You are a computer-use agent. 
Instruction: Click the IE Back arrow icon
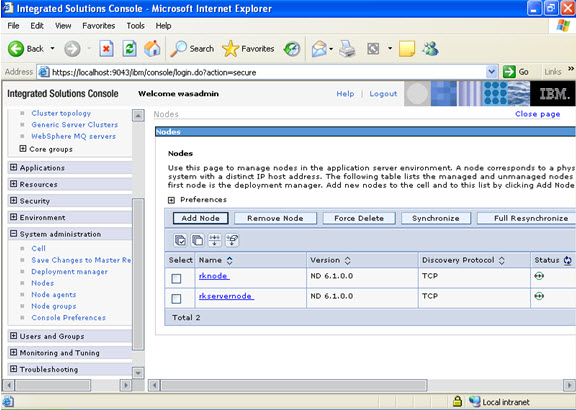click(16, 48)
